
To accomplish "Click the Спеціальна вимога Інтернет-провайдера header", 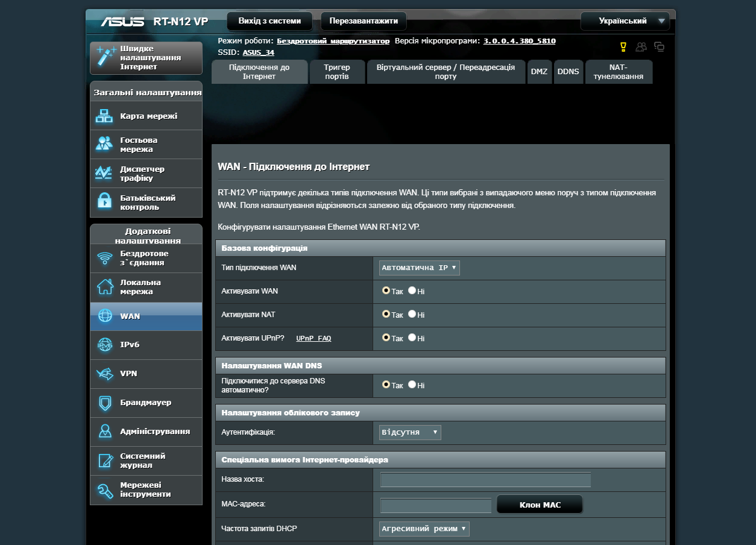I will [441, 459].
